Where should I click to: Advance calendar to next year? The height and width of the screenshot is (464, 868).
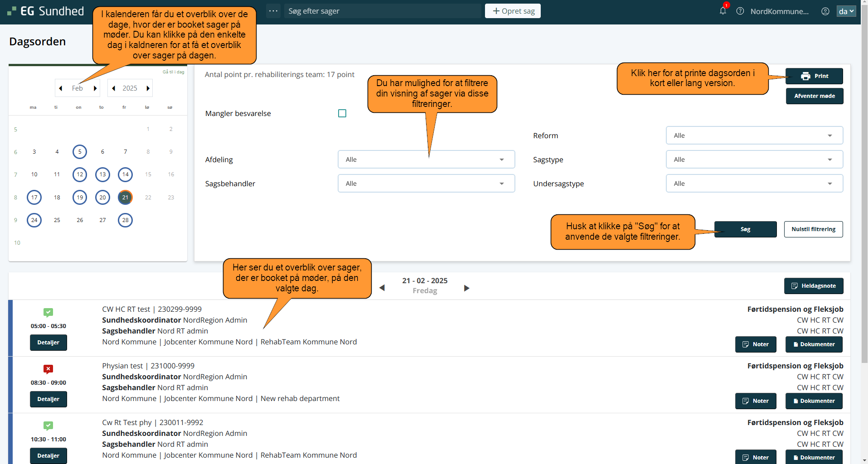(x=148, y=88)
